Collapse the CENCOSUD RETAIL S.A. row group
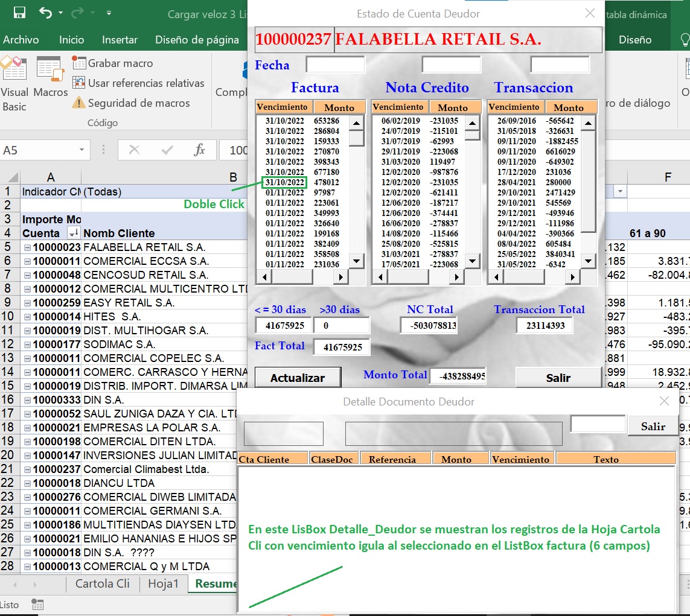This screenshot has height=616, width=690. [x=27, y=275]
